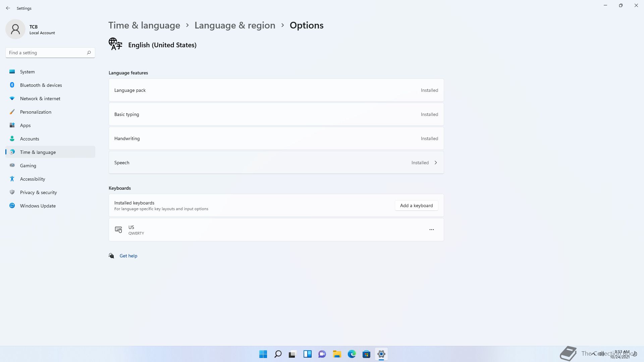Open the Widgets panel from the taskbar
The width and height of the screenshot is (644, 362).
point(307,354)
